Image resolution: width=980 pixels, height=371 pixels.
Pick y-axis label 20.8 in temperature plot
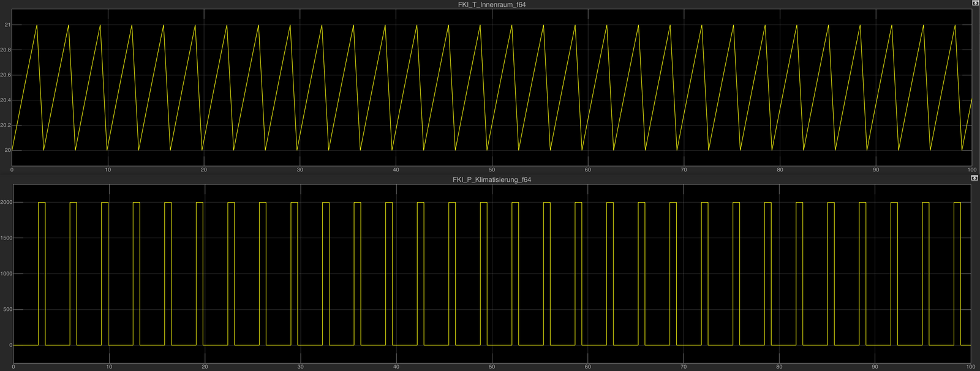pos(6,50)
